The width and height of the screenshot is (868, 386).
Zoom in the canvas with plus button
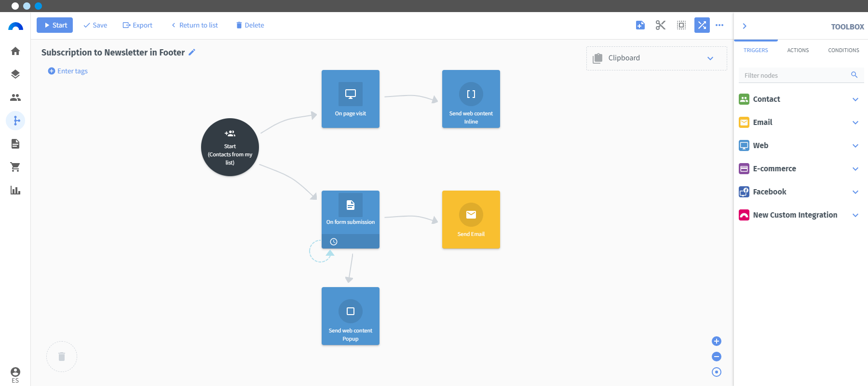click(717, 341)
